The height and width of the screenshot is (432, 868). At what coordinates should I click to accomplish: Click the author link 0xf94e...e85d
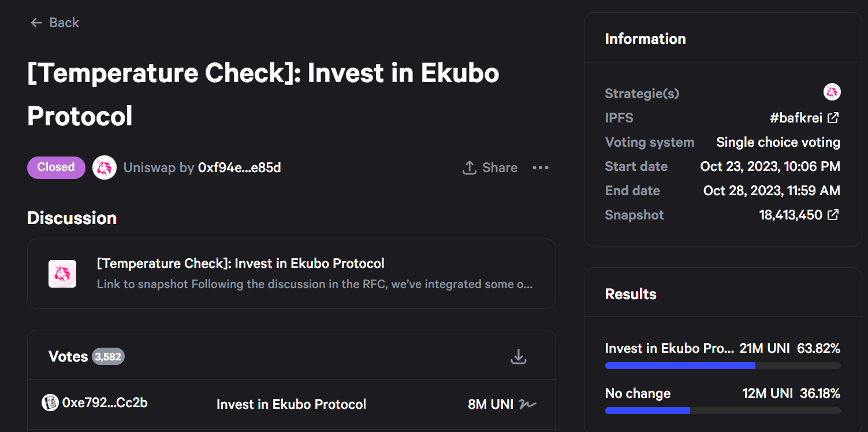click(x=240, y=167)
